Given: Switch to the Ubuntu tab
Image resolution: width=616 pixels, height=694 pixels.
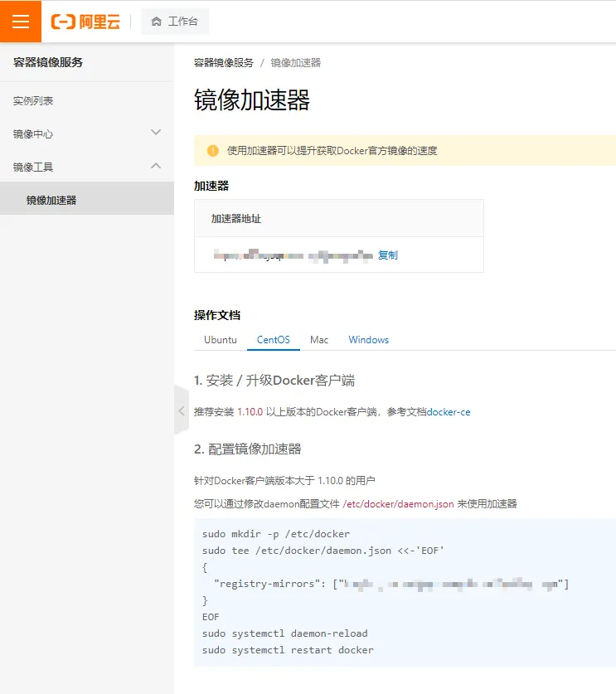Looking at the screenshot, I should pyautogui.click(x=221, y=340).
